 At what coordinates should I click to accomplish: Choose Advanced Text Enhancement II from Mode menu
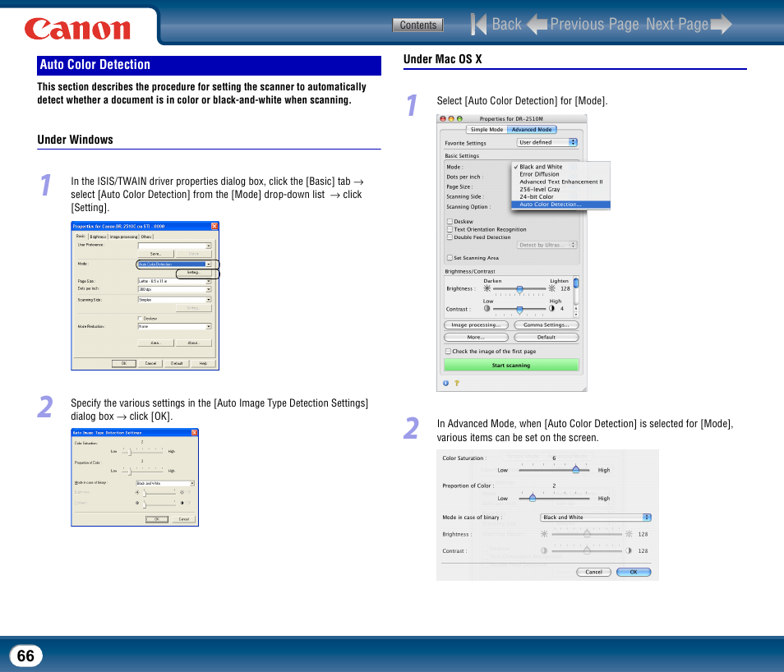[x=560, y=182]
